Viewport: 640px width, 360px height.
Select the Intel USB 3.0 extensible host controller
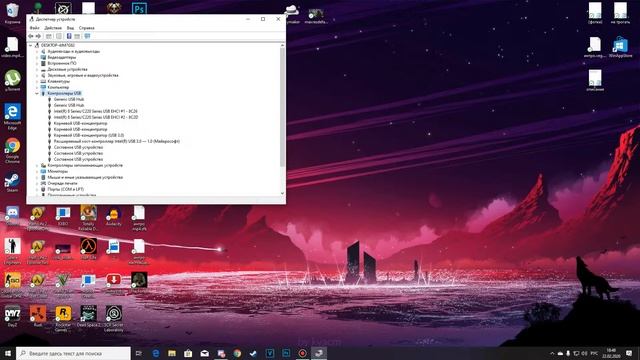[117, 141]
